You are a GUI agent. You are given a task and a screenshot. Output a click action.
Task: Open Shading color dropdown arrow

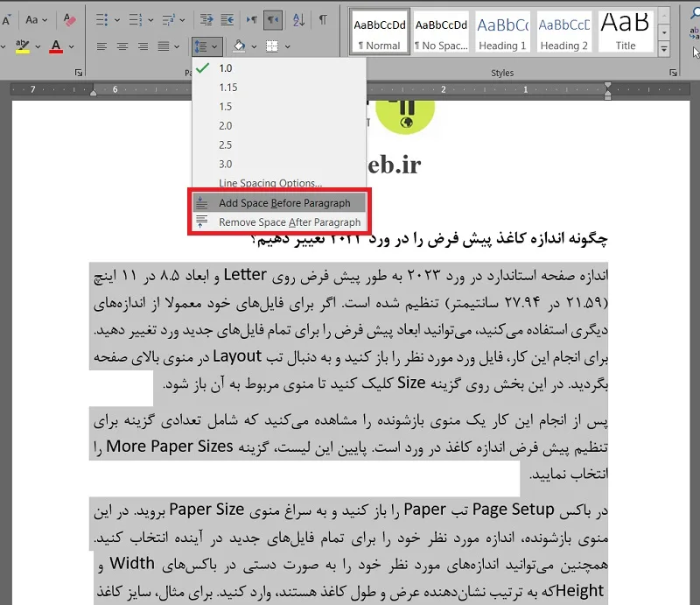click(254, 46)
